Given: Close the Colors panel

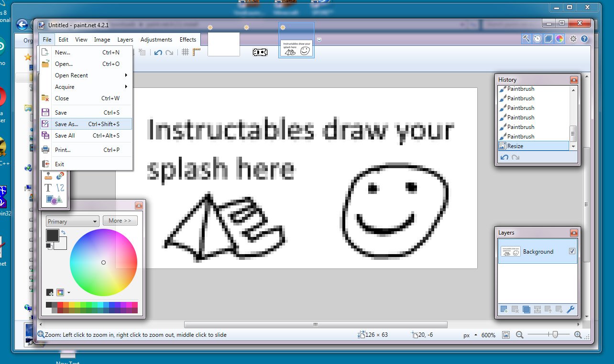Looking at the screenshot, I should click(x=139, y=205).
